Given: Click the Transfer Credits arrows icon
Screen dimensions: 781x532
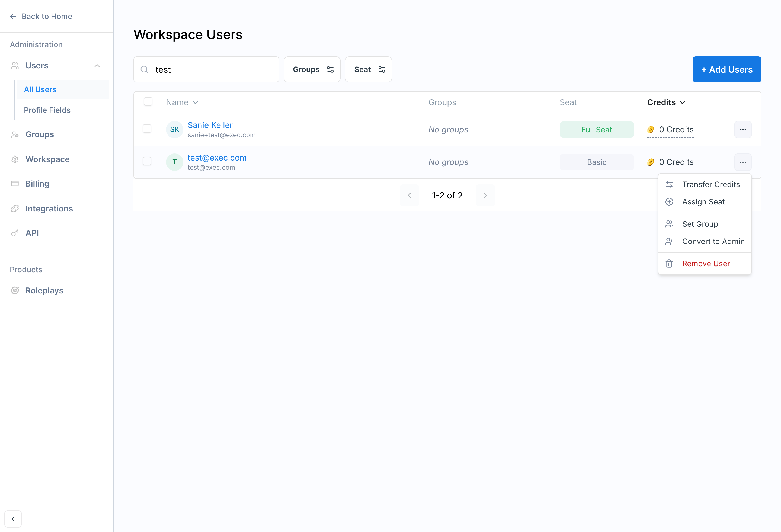Looking at the screenshot, I should point(669,184).
